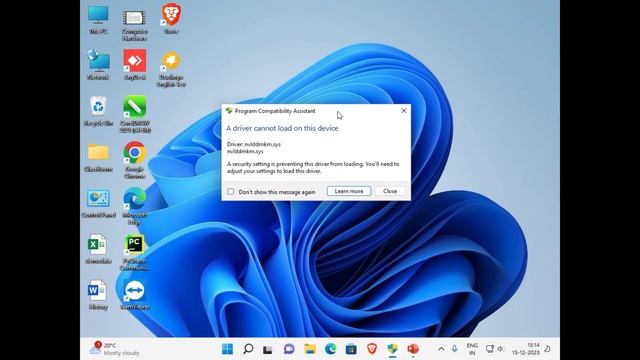This screenshot has width=640, height=360.
Task: Click the Program Compatibility Assistant taskbar icon
Action: coord(392,349)
